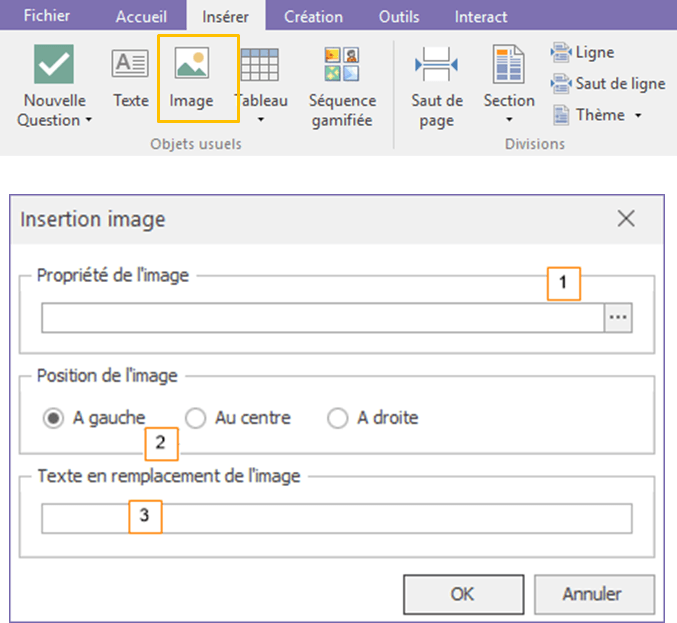
Task: Click the Section icon
Action: (x=509, y=64)
